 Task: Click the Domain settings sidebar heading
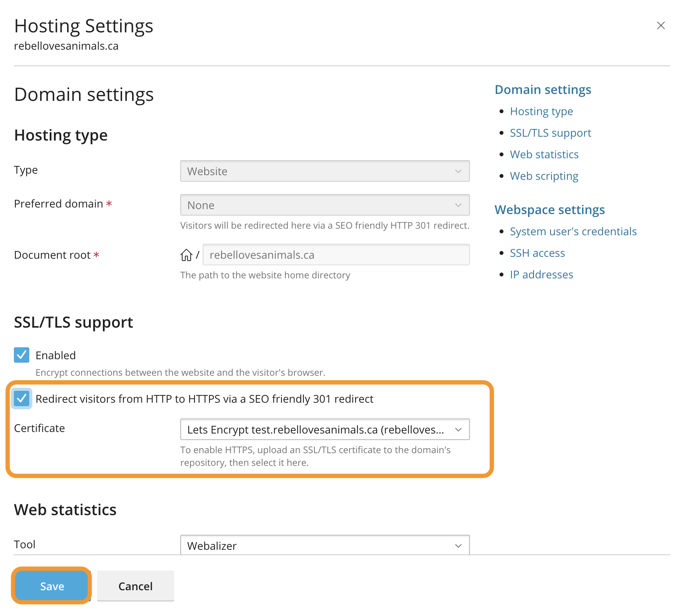tap(542, 90)
